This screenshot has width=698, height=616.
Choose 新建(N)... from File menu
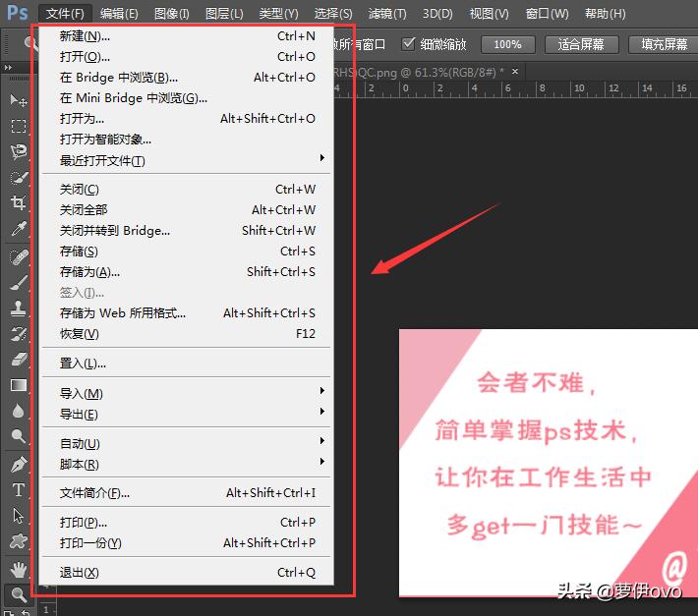coord(187,36)
